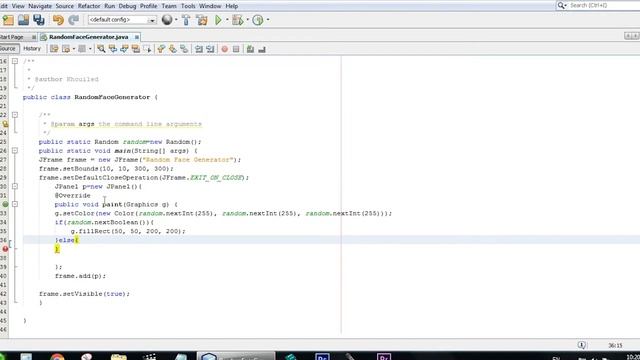640x360 pixels.
Task: Click the Find Previous Occurrence icon
Action: [x=113, y=49]
